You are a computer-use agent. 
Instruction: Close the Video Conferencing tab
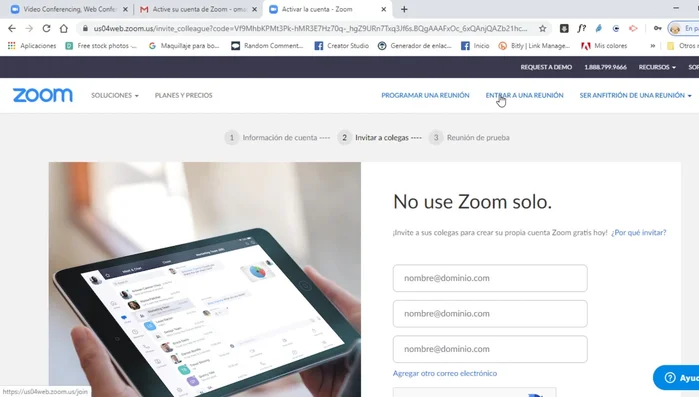pyautogui.click(x=125, y=9)
